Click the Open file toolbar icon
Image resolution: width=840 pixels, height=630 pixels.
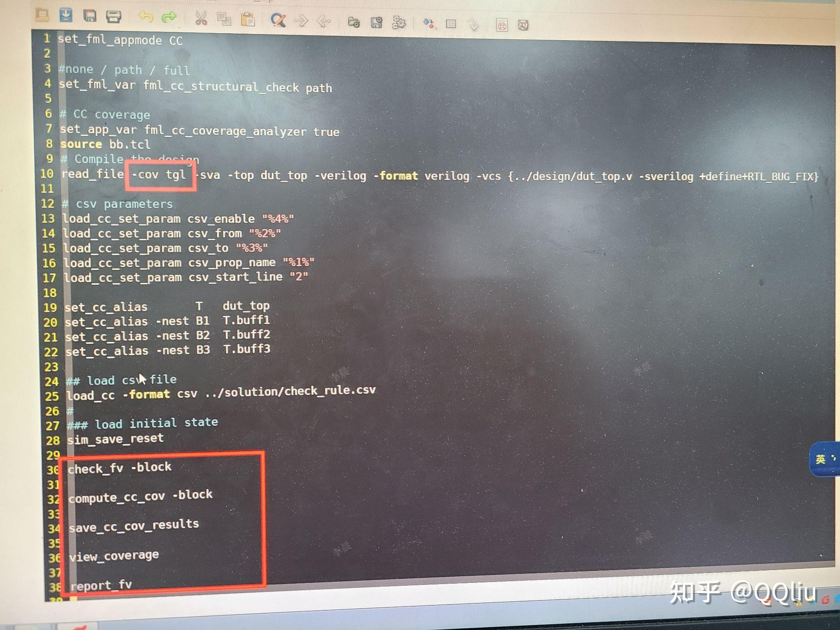pyautogui.click(x=42, y=16)
